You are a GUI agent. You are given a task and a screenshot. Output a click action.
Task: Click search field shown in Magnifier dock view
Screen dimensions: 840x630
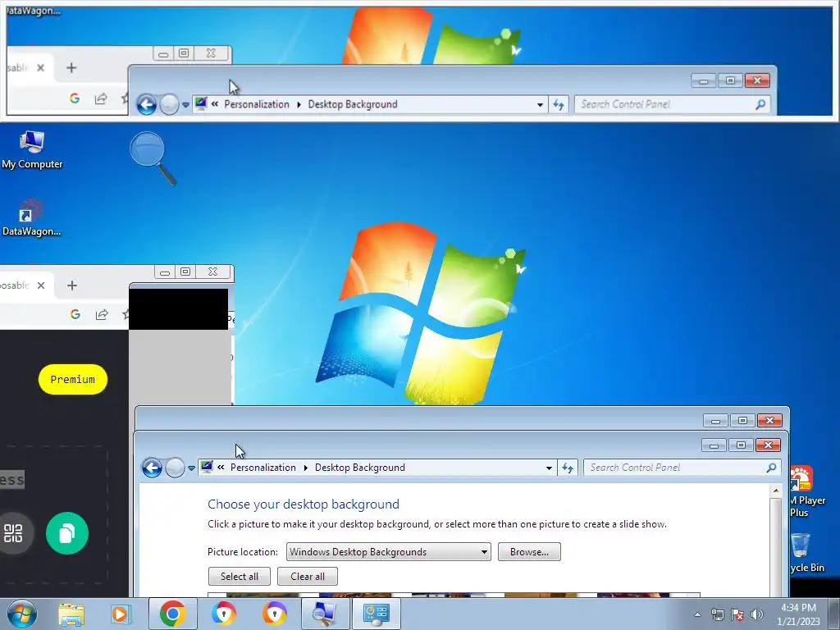(673, 104)
